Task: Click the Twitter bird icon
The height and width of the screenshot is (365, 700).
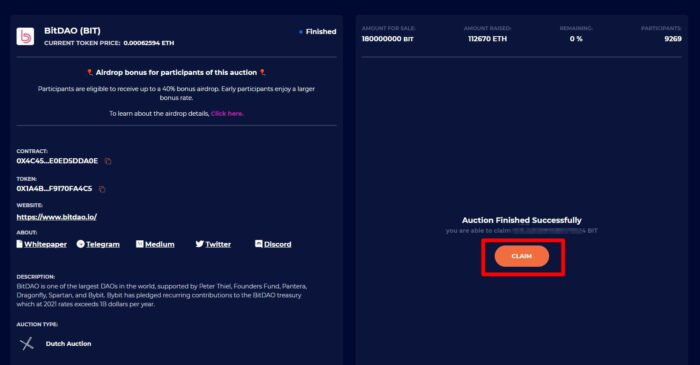Action: point(200,244)
